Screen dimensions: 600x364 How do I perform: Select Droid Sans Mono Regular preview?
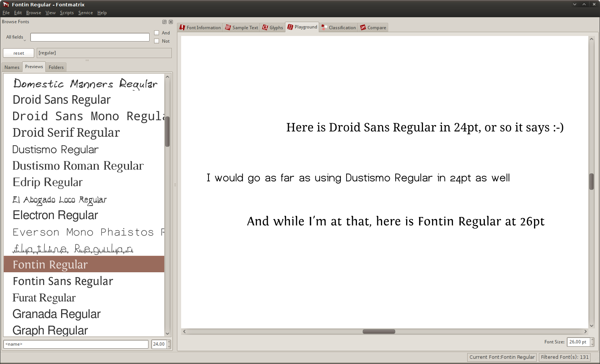click(x=84, y=116)
